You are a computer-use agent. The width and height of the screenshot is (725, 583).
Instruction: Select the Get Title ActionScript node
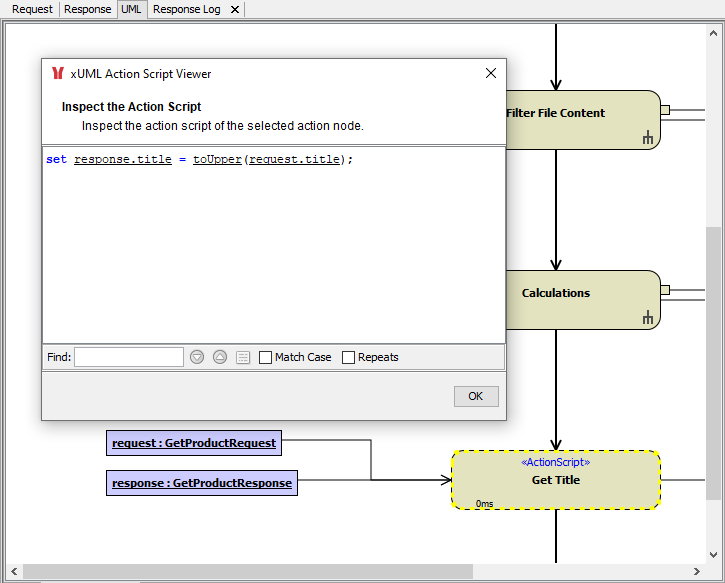tap(556, 481)
